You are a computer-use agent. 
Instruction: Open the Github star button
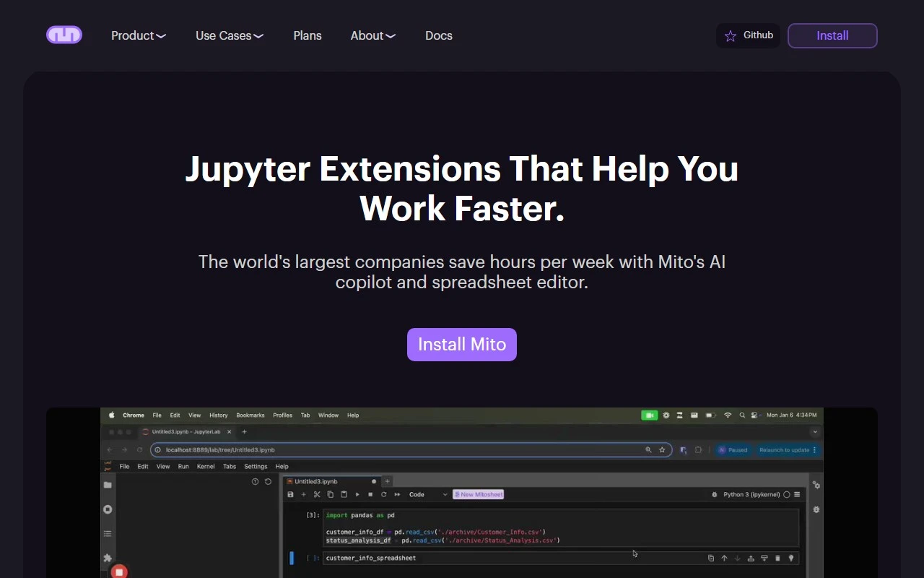[x=748, y=35]
